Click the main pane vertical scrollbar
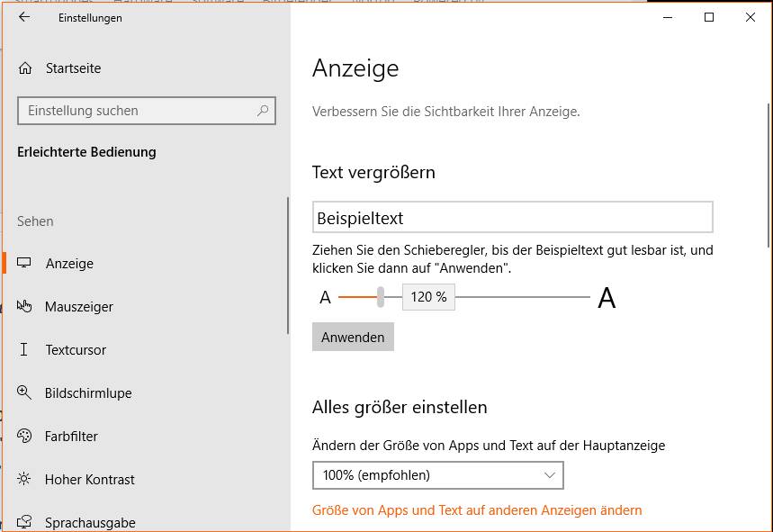 point(769,175)
